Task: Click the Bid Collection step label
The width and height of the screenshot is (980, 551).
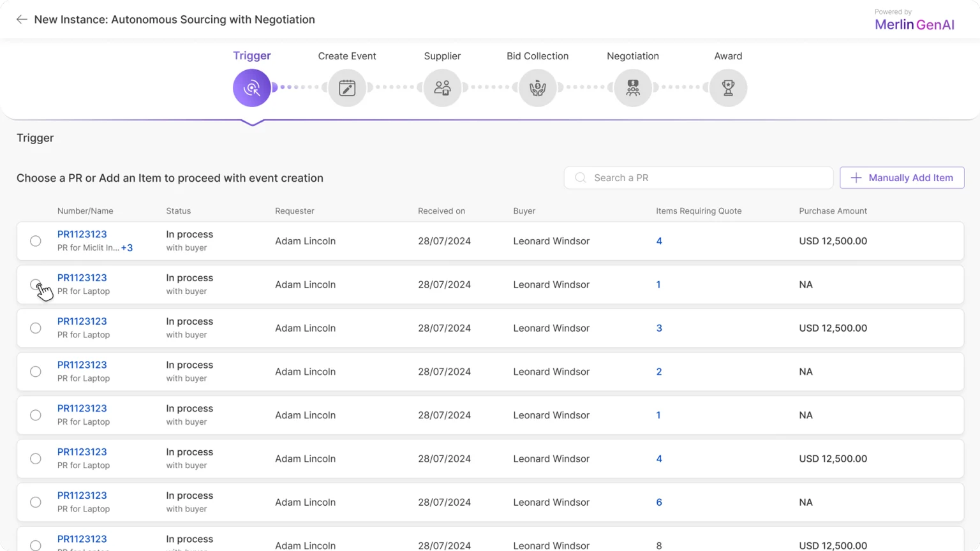Action: click(x=537, y=56)
